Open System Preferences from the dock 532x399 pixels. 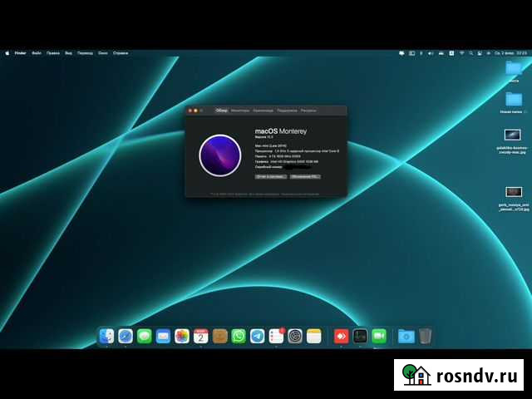coord(295,336)
